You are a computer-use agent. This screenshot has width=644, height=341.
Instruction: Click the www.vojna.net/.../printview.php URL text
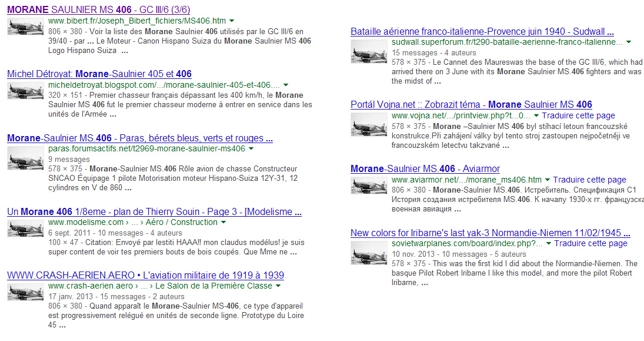[461, 115]
